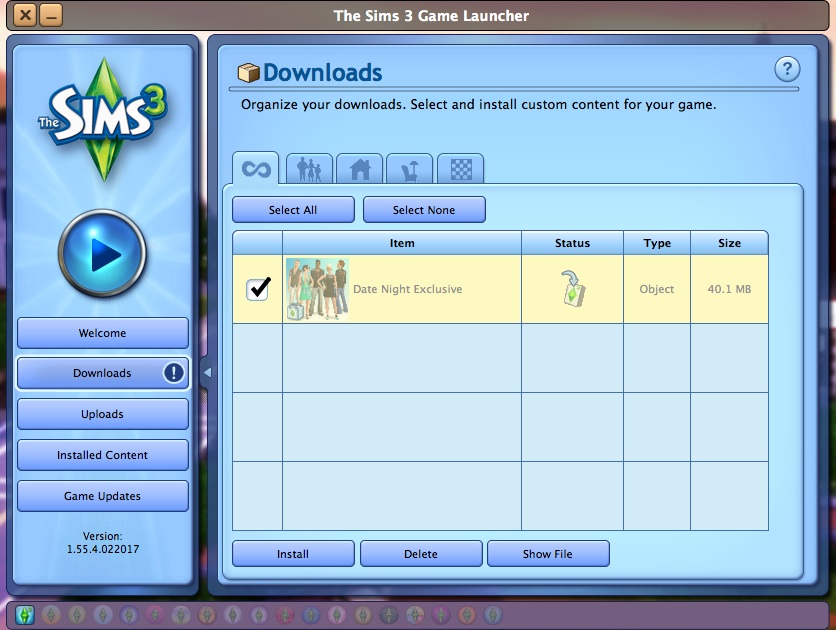This screenshot has width=836, height=630.
Task: Open the Welcome section
Action: (102, 333)
